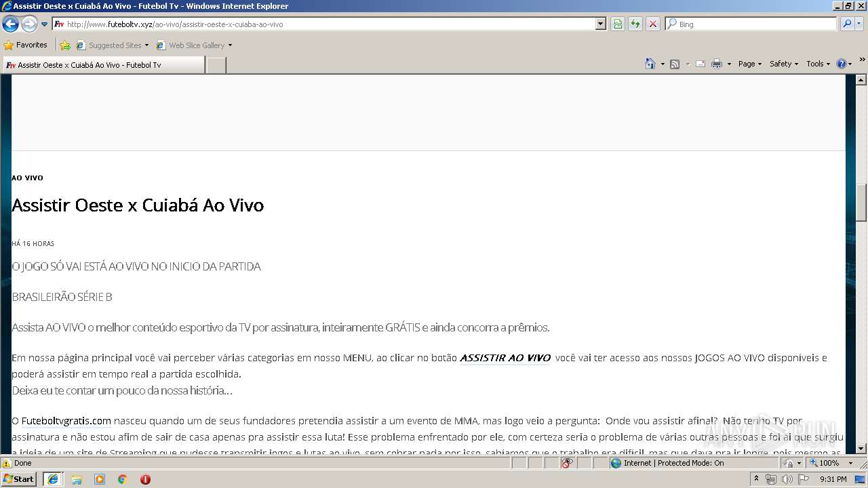Click the ASSISTIR AO VIVO link

[x=505, y=358]
